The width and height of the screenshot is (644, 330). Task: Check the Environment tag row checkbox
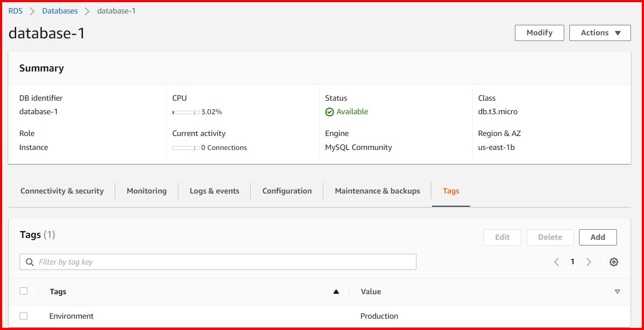point(24,316)
